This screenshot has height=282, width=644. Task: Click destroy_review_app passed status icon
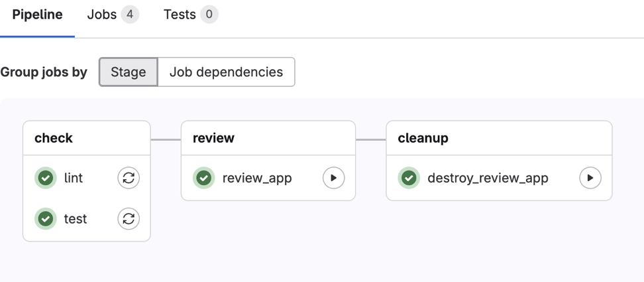pos(409,178)
